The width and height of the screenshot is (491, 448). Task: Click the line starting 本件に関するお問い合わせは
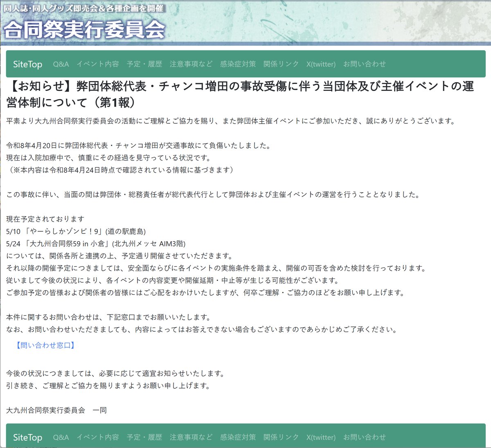[x=109, y=317]
